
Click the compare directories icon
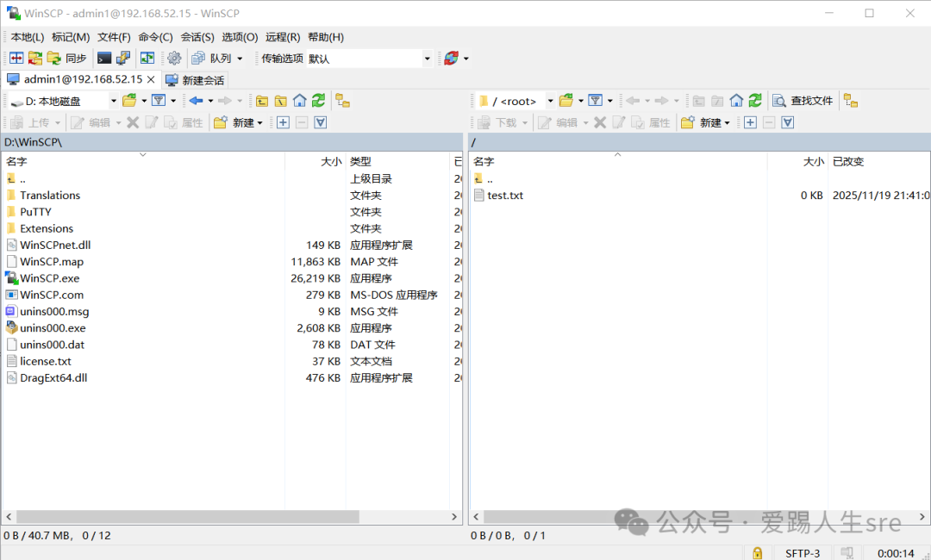pos(16,59)
